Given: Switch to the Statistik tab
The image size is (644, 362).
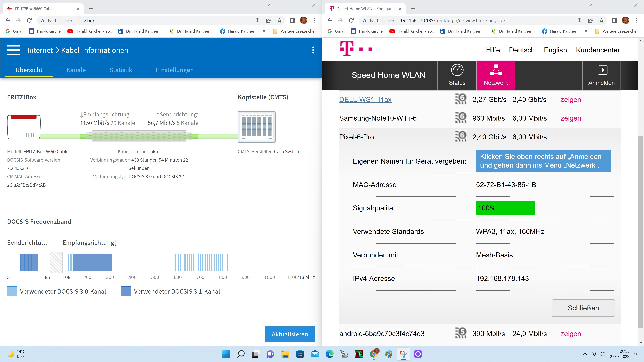Looking at the screenshot, I should pos(121,70).
